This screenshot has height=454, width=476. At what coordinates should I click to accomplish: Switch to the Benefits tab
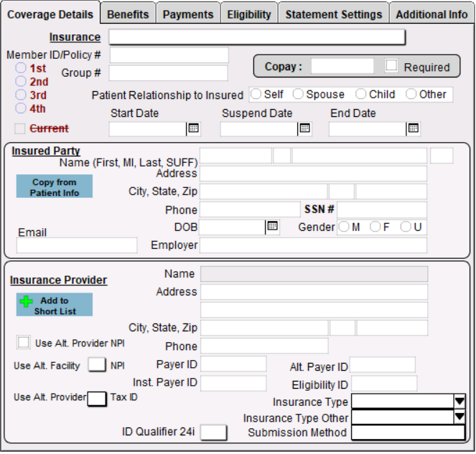click(x=128, y=14)
